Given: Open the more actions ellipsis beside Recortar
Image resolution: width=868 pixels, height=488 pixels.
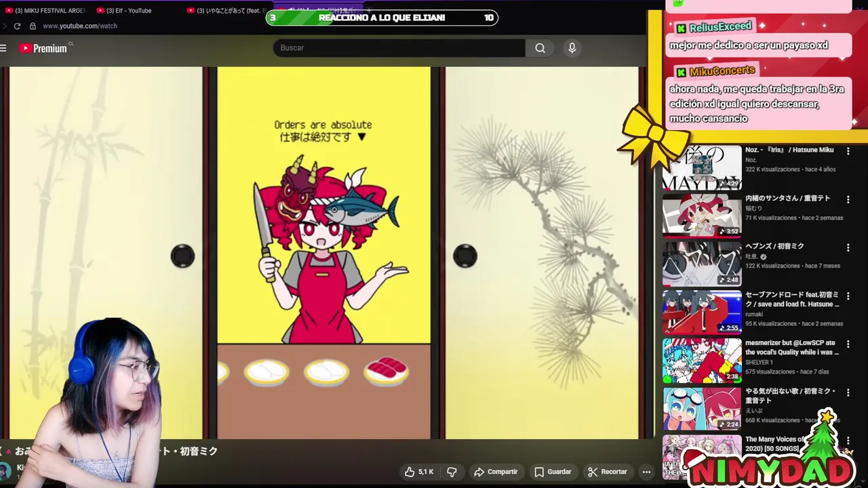Looking at the screenshot, I should click(646, 472).
